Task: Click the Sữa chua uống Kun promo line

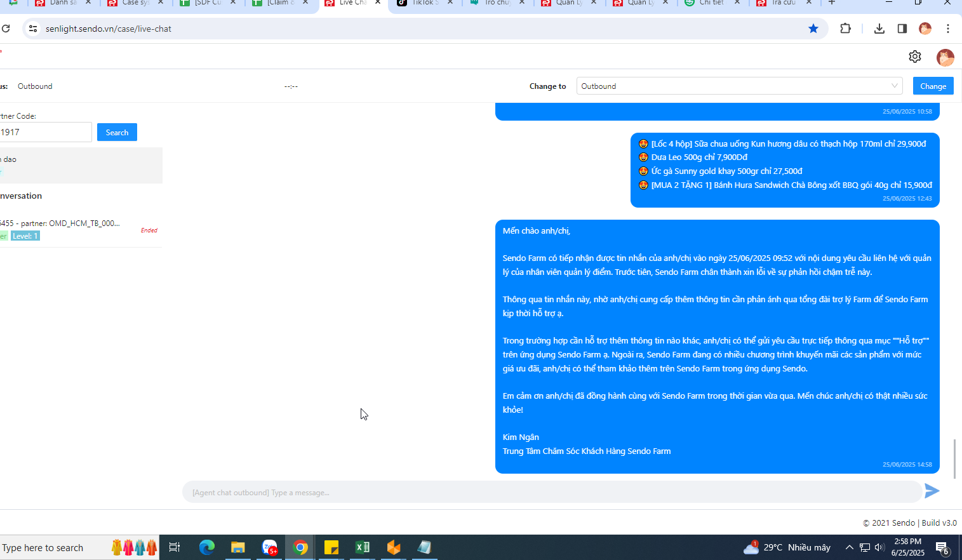Action: (x=782, y=144)
